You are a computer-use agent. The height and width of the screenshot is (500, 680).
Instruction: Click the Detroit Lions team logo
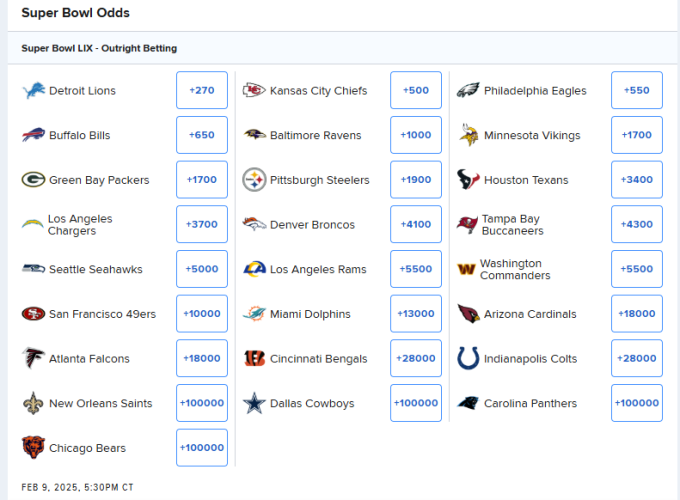(33, 90)
